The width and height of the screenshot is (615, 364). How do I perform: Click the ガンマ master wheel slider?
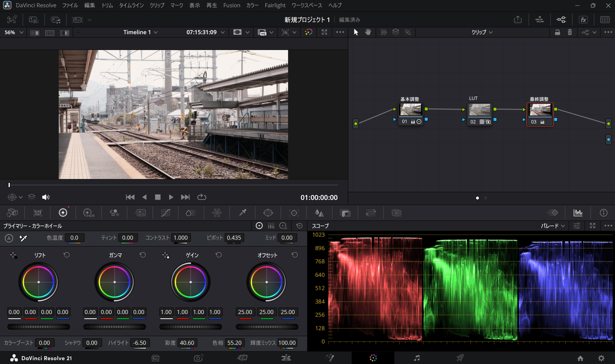(115, 327)
